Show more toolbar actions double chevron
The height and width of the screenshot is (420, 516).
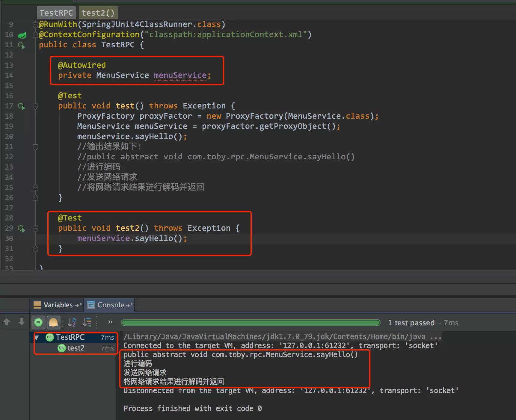tap(110, 322)
